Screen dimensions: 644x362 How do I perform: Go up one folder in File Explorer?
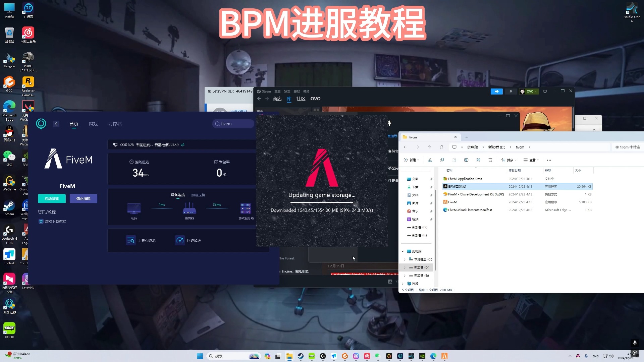[x=429, y=147]
